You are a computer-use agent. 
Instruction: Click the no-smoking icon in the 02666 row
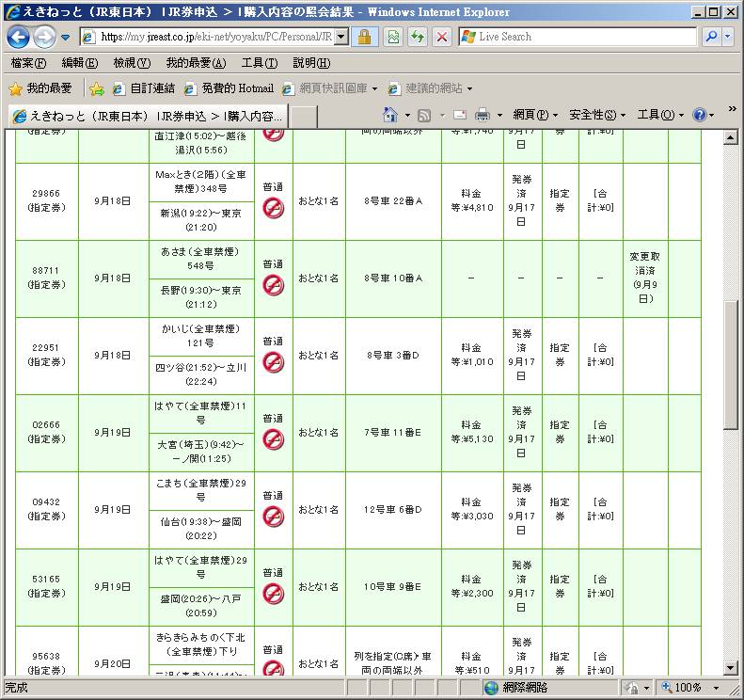point(274,439)
